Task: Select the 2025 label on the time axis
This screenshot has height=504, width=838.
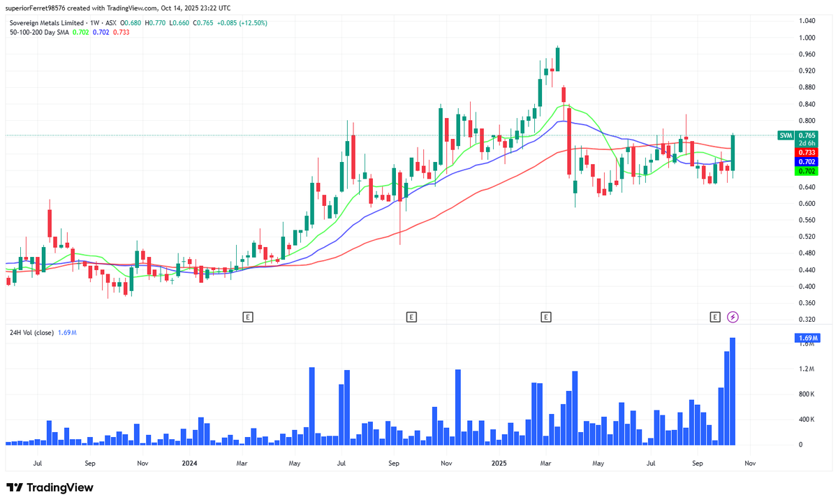Action: pos(499,463)
